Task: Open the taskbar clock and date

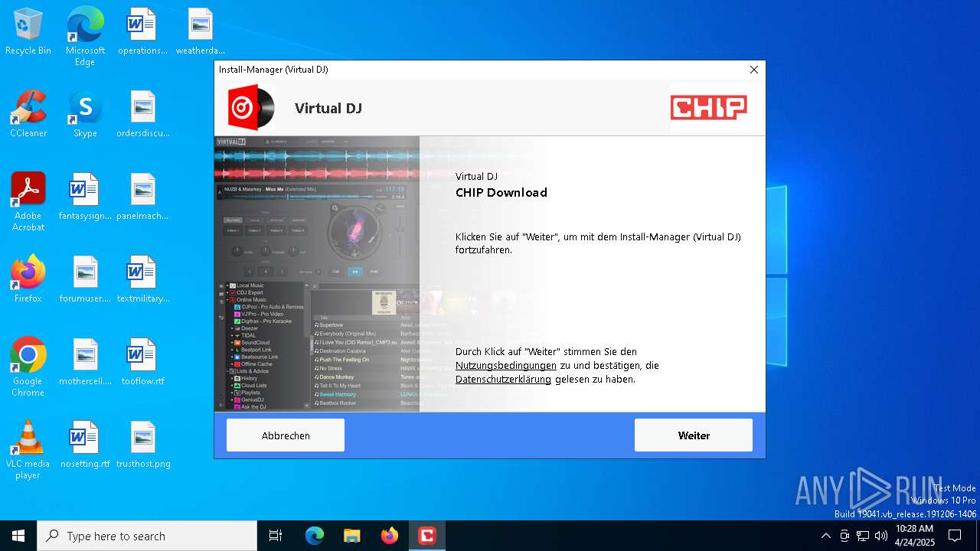Action: pyautogui.click(x=914, y=536)
